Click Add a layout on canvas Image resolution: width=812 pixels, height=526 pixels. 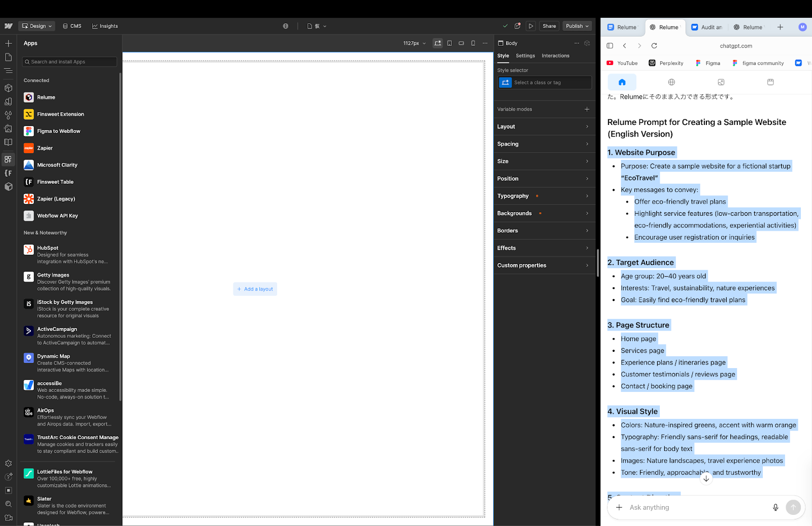click(255, 289)
